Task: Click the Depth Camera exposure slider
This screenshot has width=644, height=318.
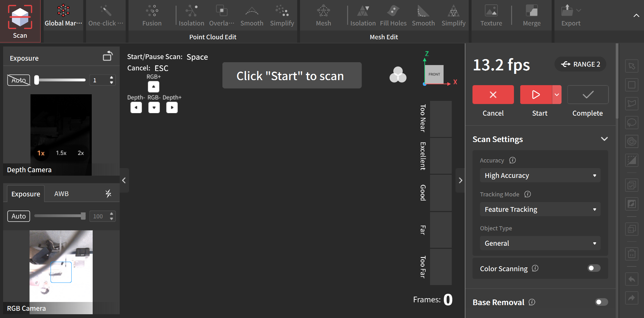Action: click(61, 80)
